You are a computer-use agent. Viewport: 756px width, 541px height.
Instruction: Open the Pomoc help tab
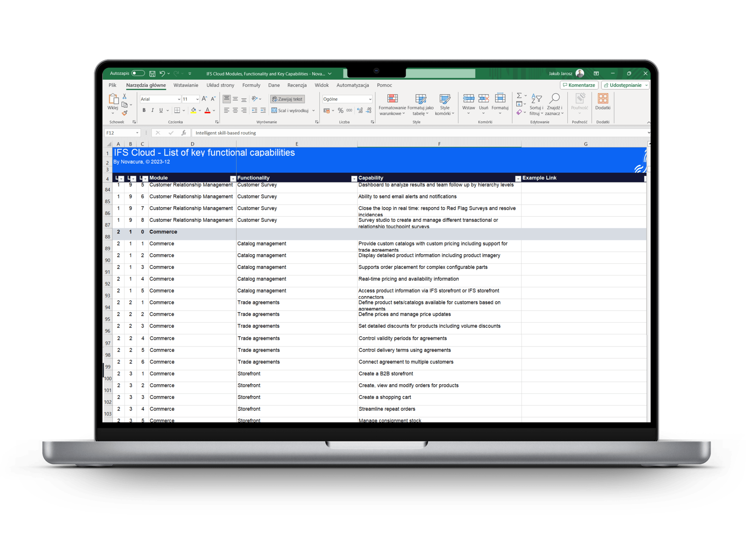tap(384, 85)
